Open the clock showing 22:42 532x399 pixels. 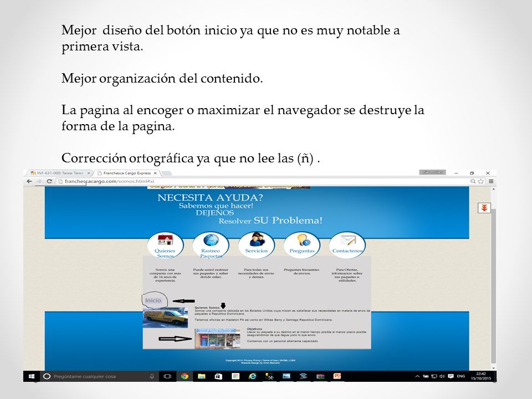481,376
